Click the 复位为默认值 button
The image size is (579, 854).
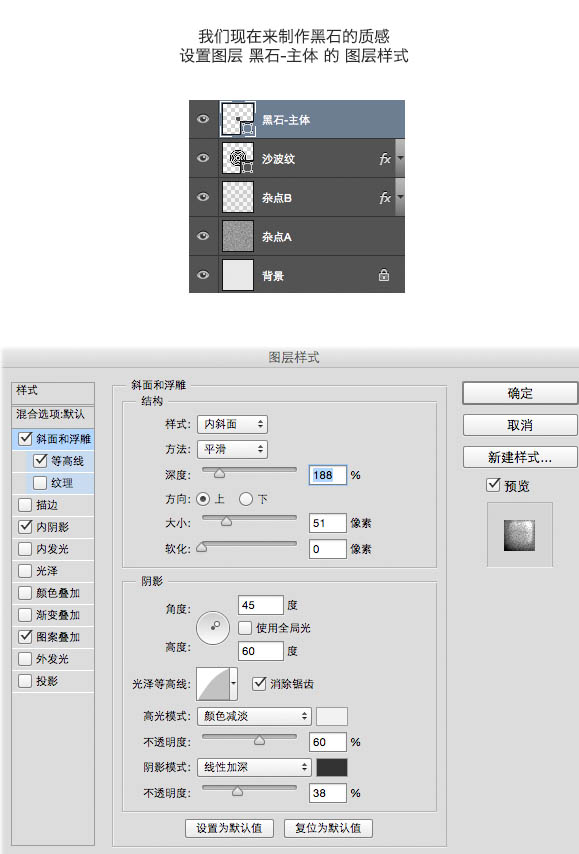tap(328, 828)
